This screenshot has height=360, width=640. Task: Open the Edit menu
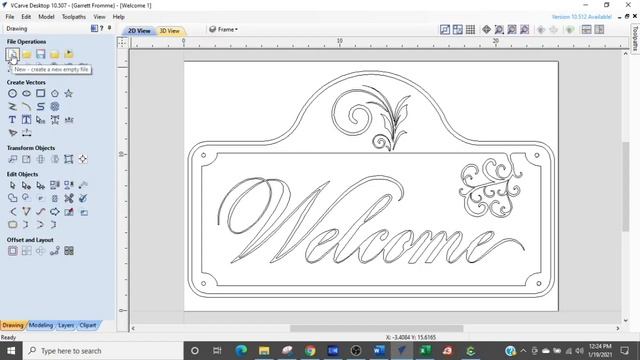[26, 17]
